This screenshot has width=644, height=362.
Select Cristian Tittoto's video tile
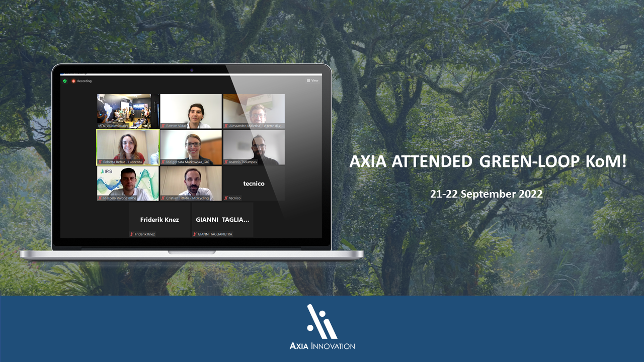pos(191,184)
